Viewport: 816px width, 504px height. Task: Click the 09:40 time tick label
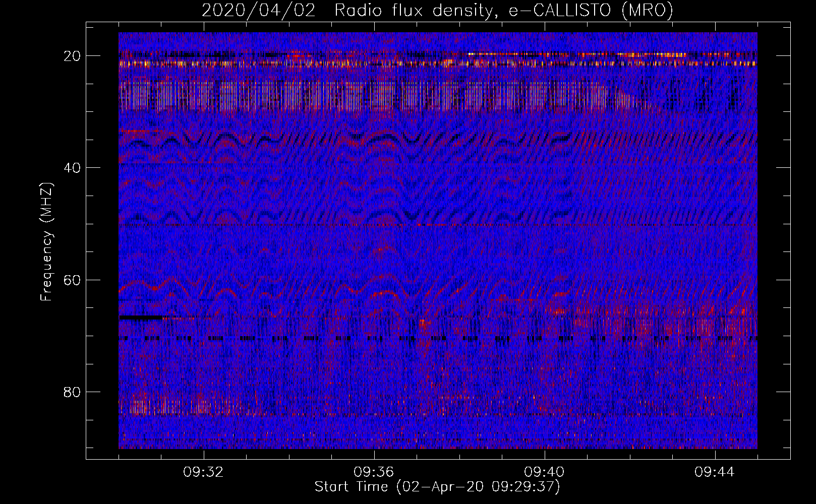click(544, 472)
